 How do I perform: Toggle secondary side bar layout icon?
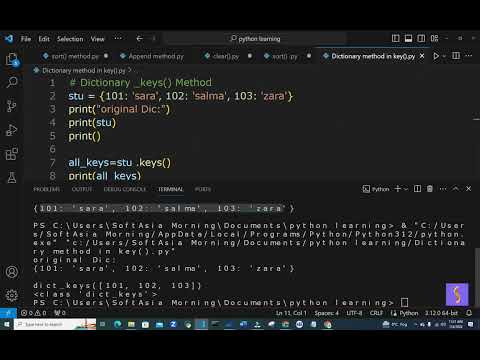(421, 38)
